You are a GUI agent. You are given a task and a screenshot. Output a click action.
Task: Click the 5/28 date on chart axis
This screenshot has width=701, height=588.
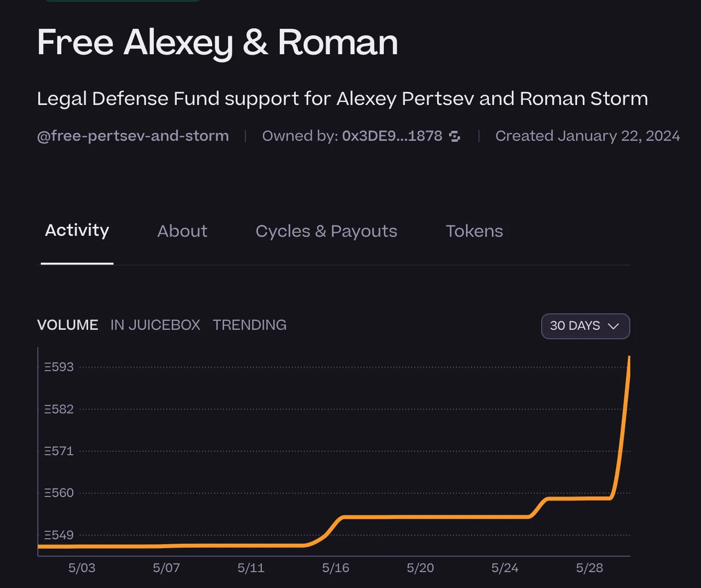click(589, 568)
